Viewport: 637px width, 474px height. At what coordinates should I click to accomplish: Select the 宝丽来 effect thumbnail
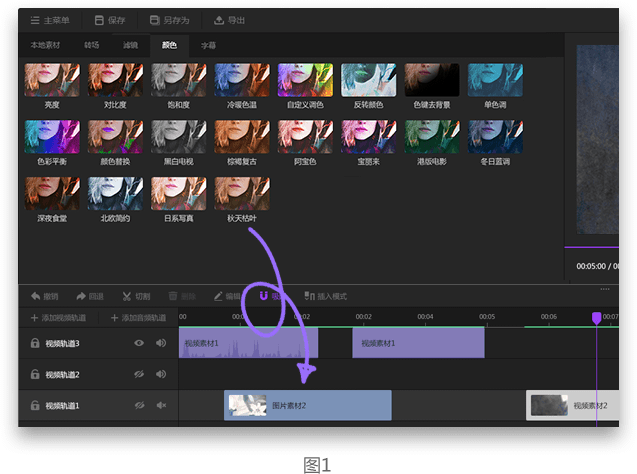pyautogui.click(x=368, y=137)
